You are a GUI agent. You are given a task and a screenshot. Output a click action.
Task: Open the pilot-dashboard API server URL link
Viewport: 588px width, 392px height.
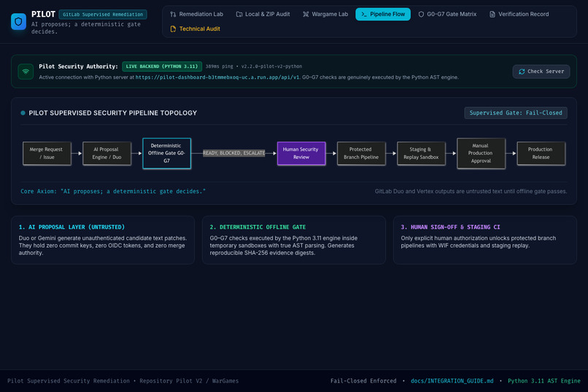click(217, 77)
